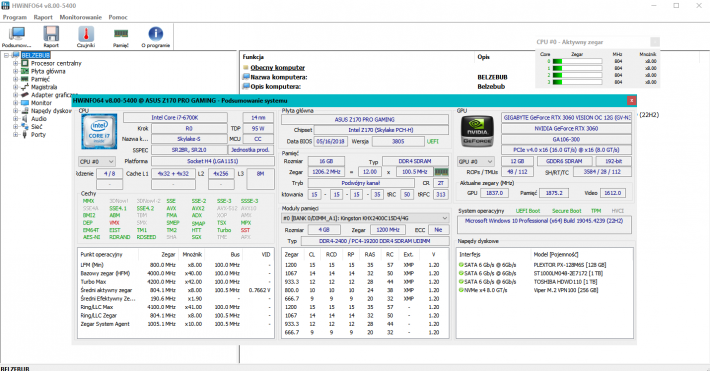Open the Czujniki sensors thermometer icon

tap(86, 34)
